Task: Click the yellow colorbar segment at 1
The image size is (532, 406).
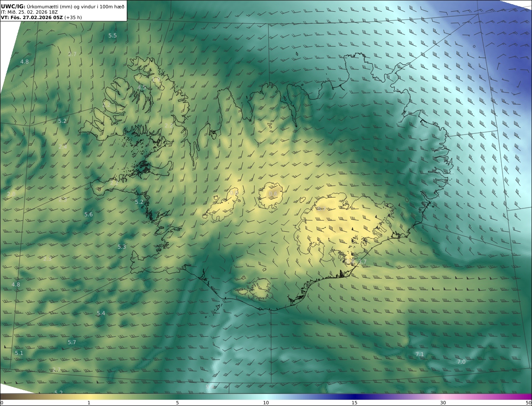Action: [89, 397]
